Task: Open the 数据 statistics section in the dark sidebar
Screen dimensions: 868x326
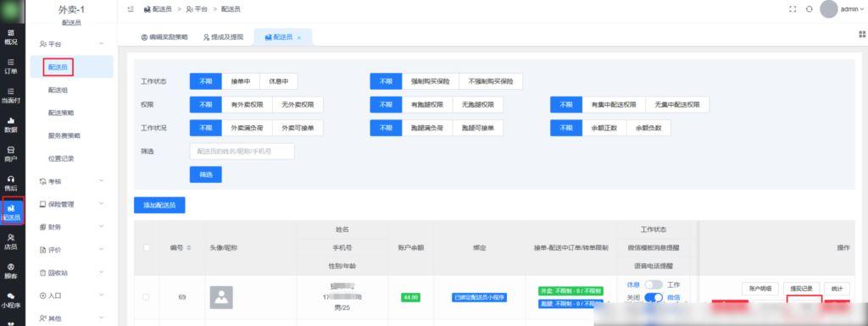Action: pyautogui.click(x=10, y=125)
